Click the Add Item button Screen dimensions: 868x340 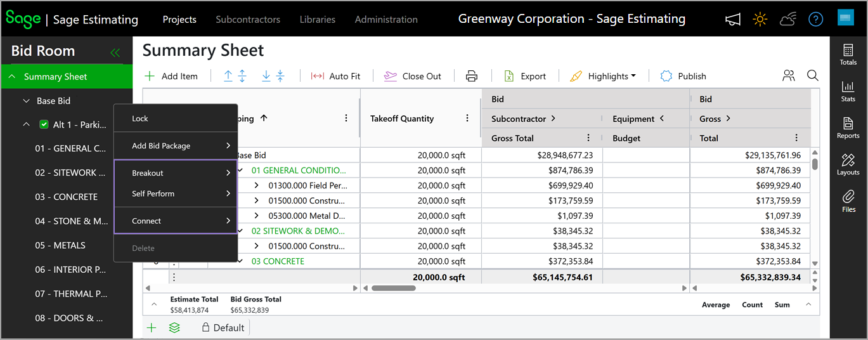[x=171, y=76]
